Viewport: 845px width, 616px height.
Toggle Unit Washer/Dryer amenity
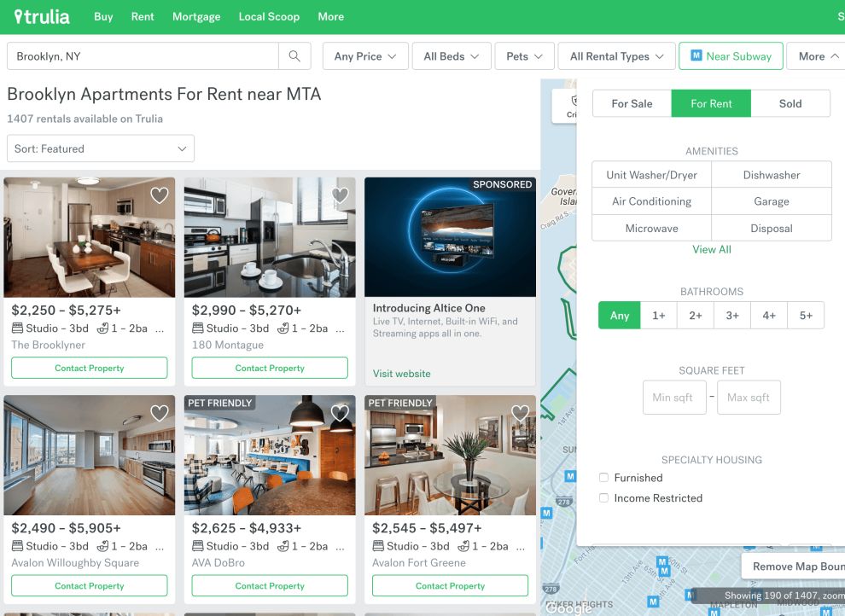(651, 174)
